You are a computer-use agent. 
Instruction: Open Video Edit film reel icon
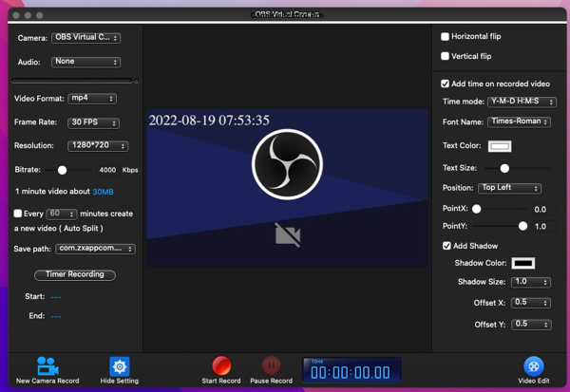tap(533, 366)
